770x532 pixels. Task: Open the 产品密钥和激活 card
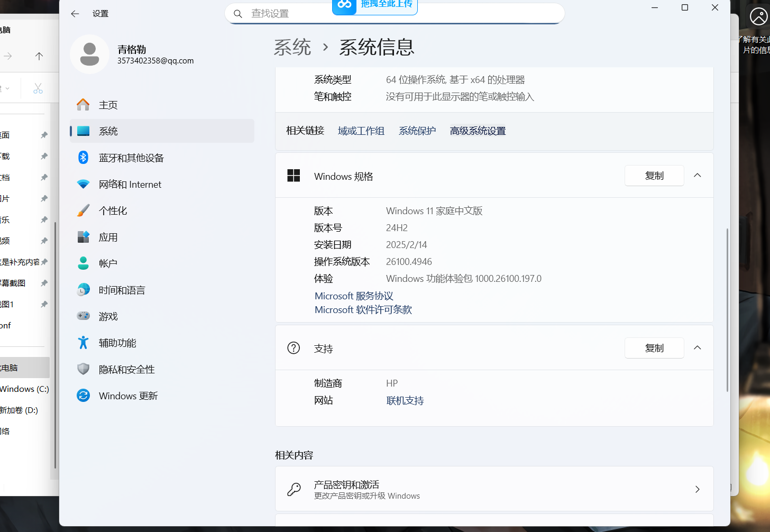click(494, 489)
